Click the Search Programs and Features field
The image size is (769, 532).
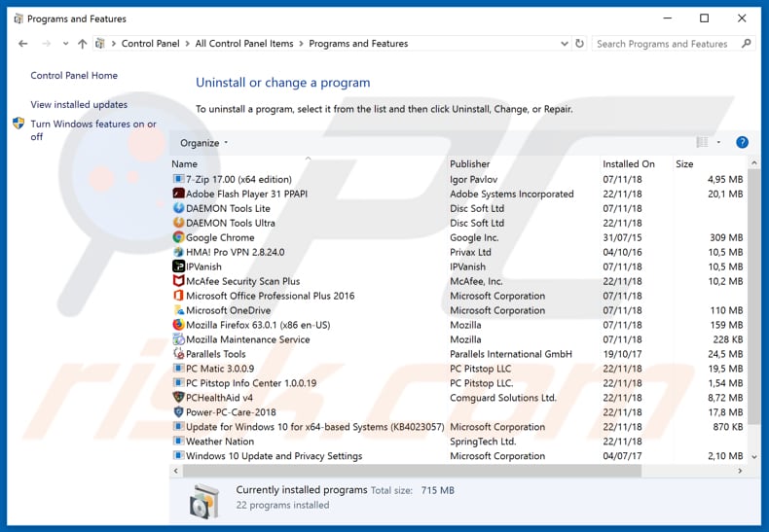667,44
